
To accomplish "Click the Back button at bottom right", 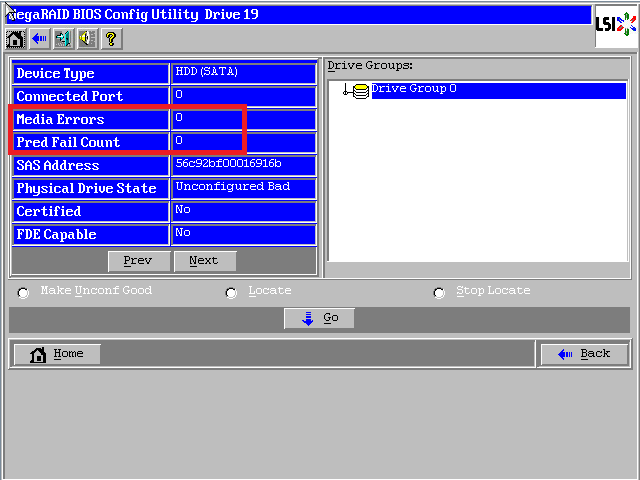I will point(584,354).
